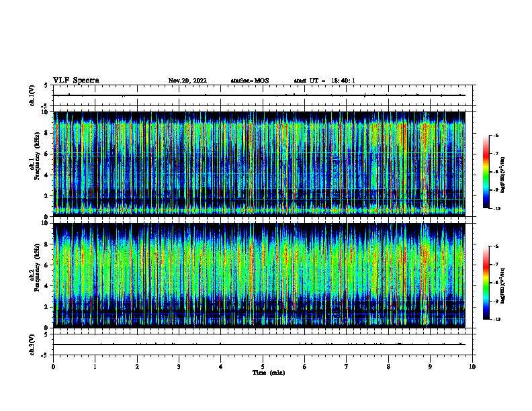
Task: Click the "6" kHz tick on ch.2 frequency axis
Action: (47, 265)
